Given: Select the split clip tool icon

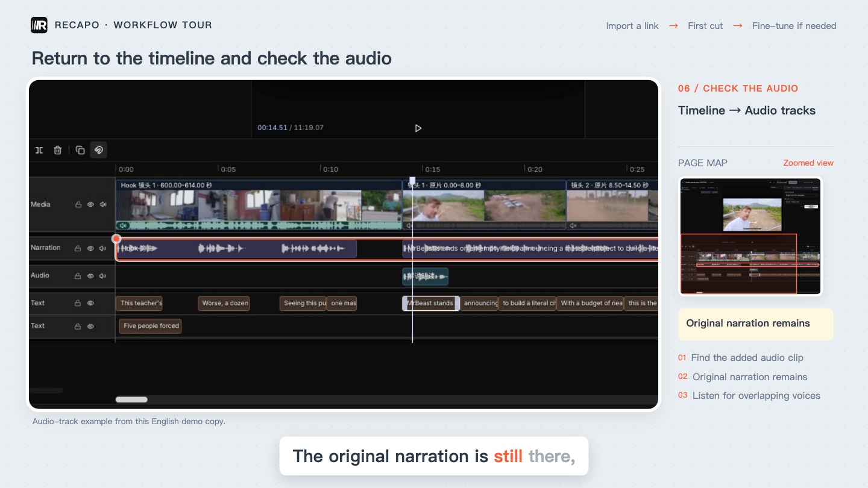Looking at the screenshot, I should (39, 150).
